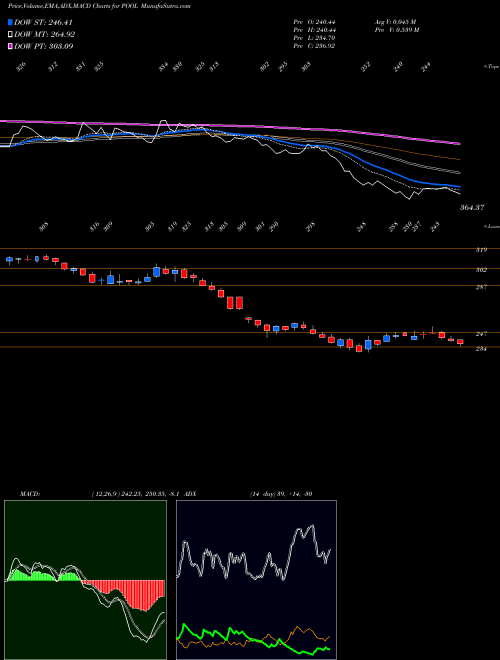
Task: Click the Pre C: 236.92 close value
Action: tap(314, 46)
